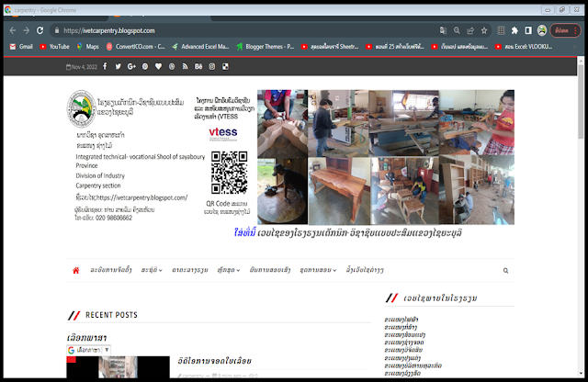Click the zoom magnifier icon in address bar

457,30
